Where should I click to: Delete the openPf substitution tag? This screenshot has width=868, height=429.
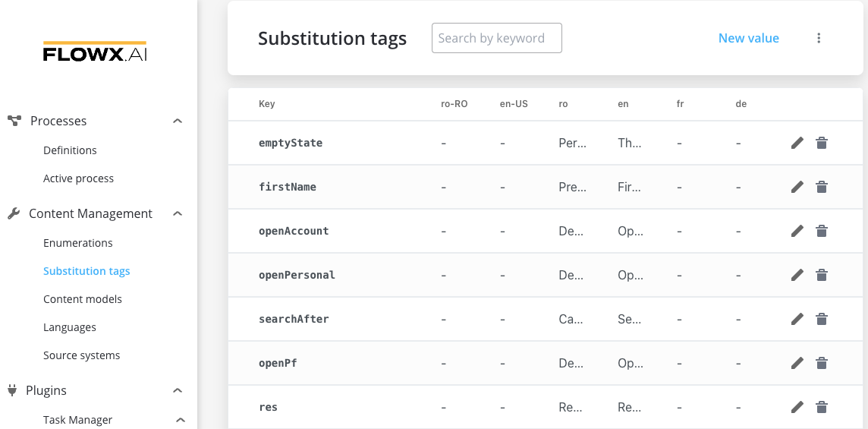tap(822, 363)
